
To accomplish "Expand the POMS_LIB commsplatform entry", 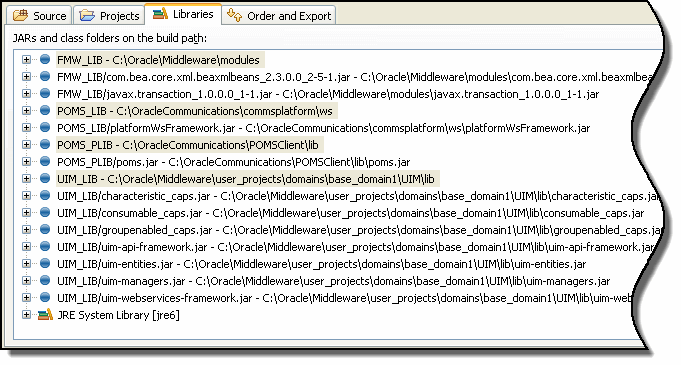I will (x=26, y=110).
